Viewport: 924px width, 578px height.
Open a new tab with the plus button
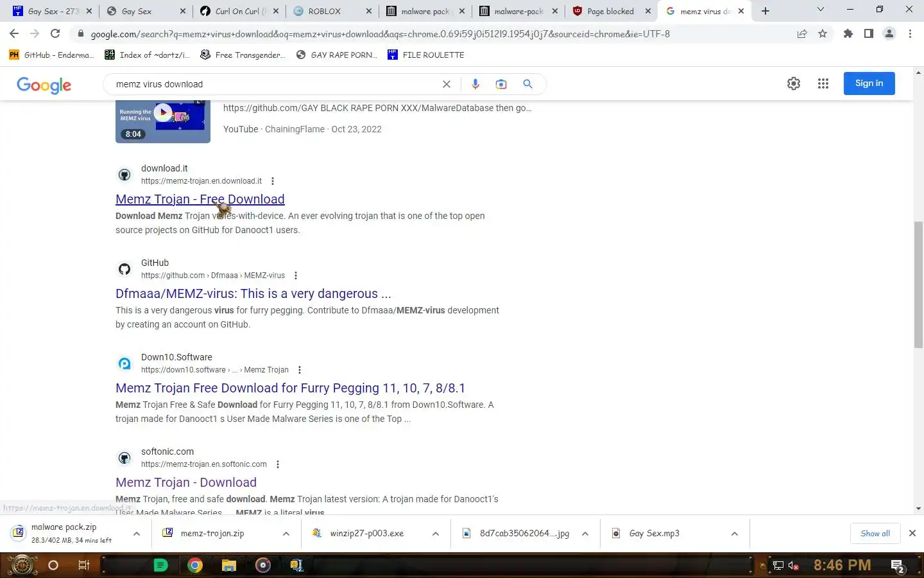tap(766, 11)
